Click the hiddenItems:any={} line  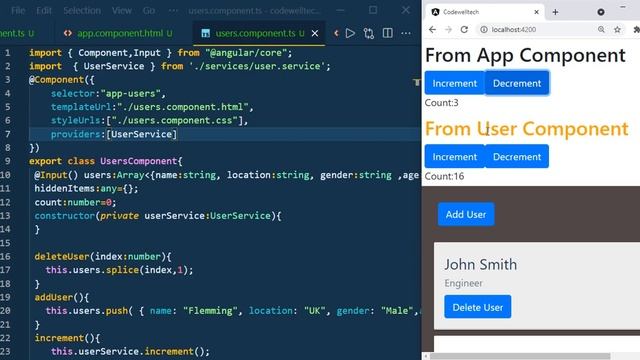pyautogui.click(x=86, y=189)
